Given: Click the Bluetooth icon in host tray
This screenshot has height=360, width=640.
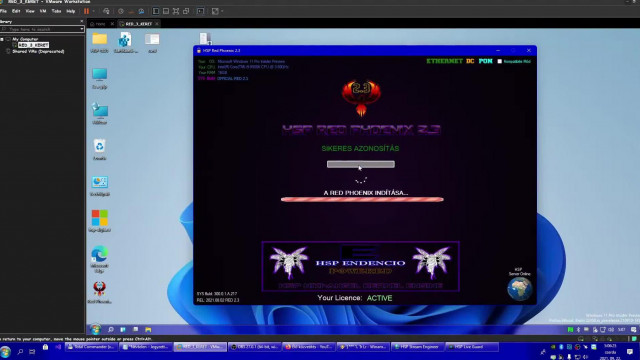Looking at the screenshot, I should pos(561,347).
